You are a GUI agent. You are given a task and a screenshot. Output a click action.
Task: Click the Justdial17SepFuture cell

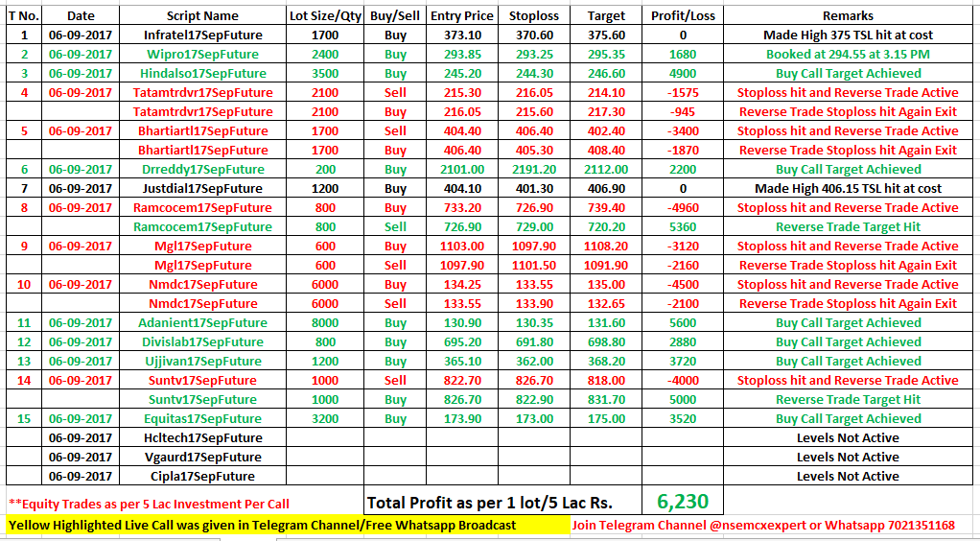[x=202, y=188]
